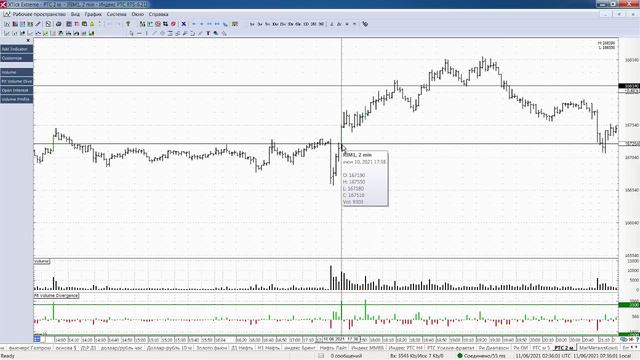
Task: Open the Рабочее пространство menu
Action: (39, 14)
